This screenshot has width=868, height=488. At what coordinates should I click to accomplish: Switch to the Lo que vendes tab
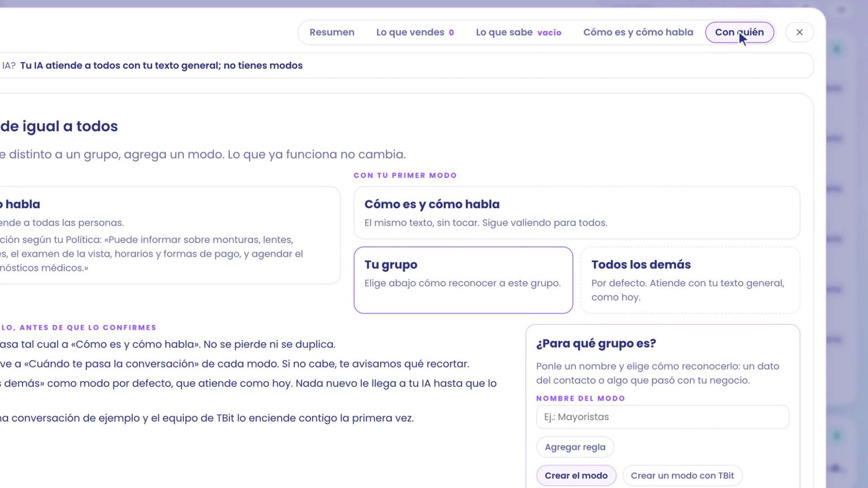(415, 32)
